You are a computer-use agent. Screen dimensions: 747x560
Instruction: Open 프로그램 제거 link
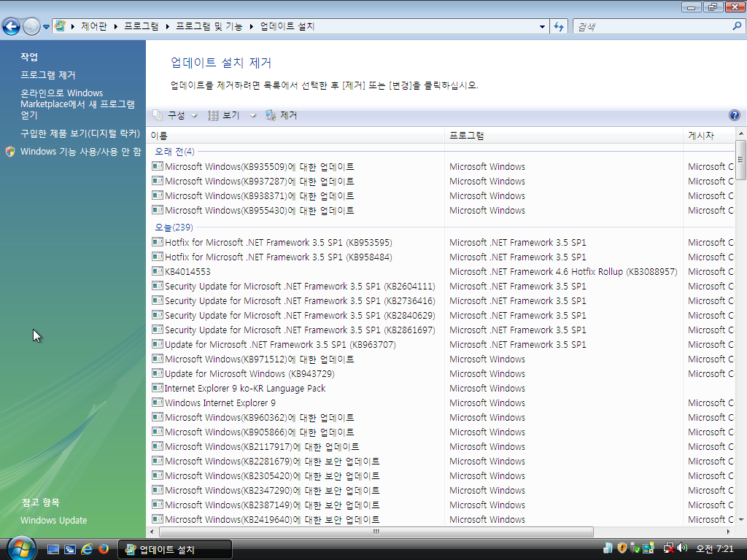pos(47,75)
